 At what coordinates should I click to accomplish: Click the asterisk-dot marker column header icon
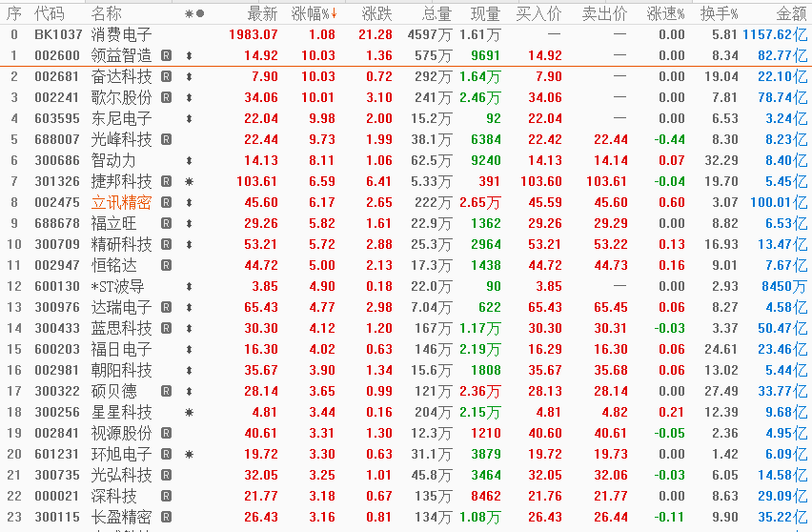(x=194, y=13)
